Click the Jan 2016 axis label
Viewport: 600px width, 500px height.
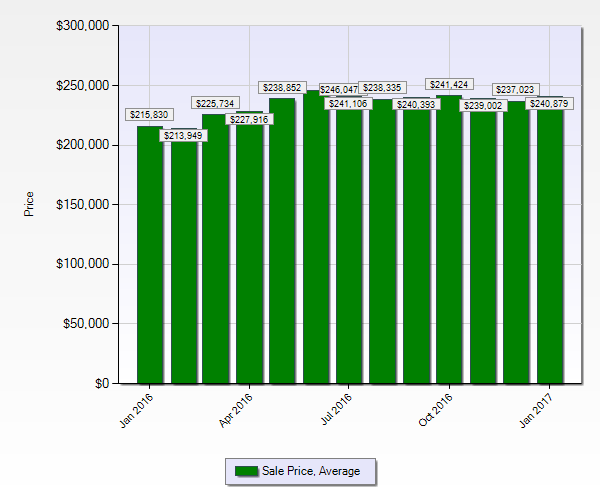click(x=137, y=410)
